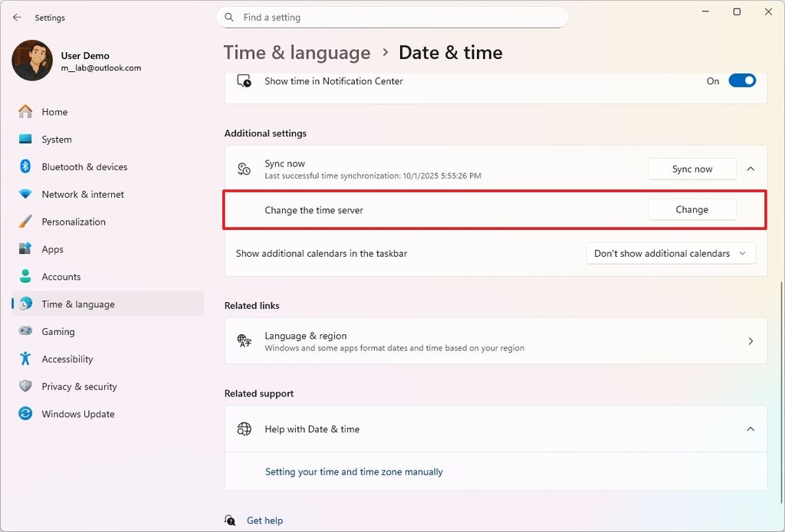Toggle off Show time in Notification Center

coord(741,80)
